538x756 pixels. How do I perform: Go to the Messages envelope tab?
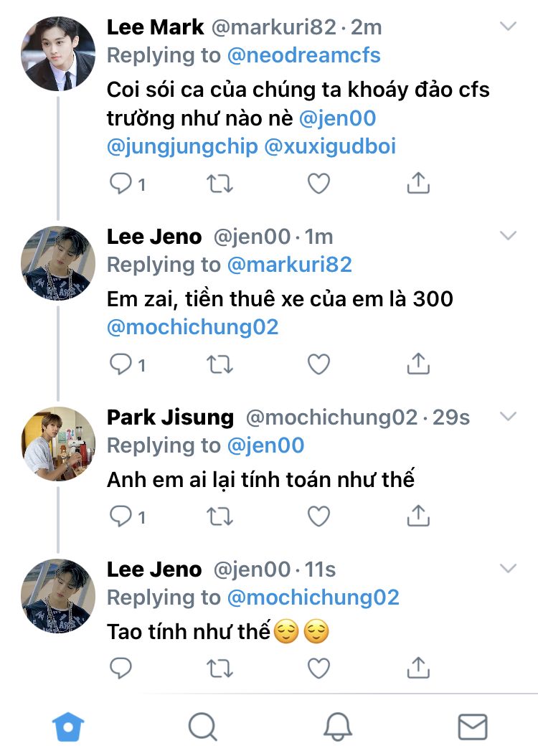coord(473,727)
